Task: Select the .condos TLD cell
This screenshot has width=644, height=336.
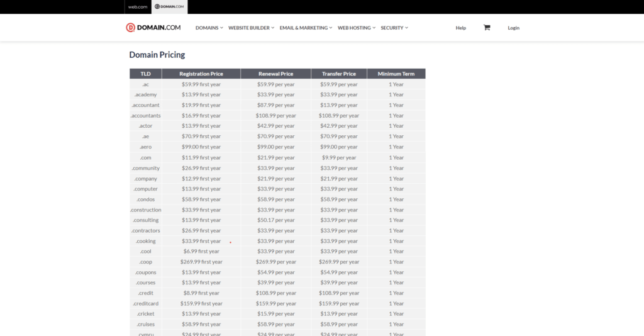Action: (x=146, y=199)
